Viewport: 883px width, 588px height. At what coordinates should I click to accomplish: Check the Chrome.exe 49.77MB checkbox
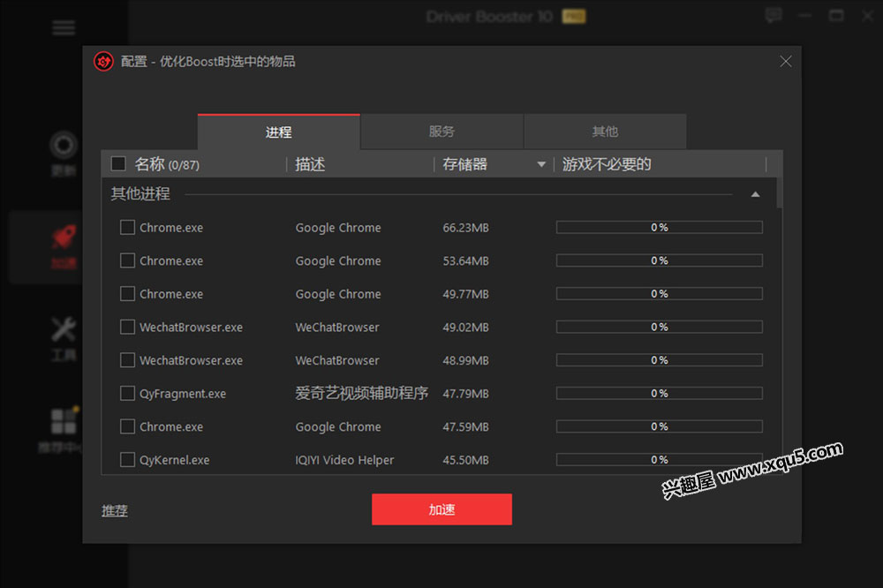point(127,294)
